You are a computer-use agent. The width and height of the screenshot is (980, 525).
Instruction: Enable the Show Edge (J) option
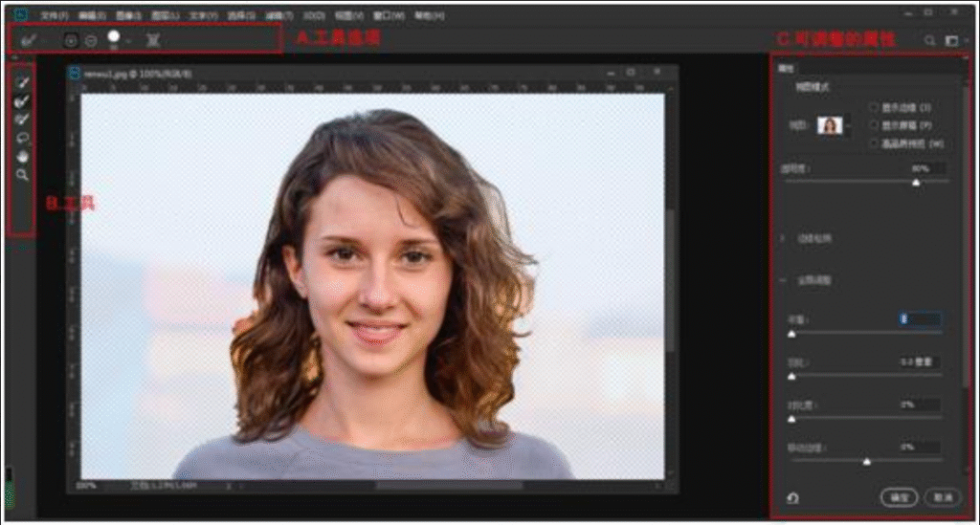coord(875,107)
